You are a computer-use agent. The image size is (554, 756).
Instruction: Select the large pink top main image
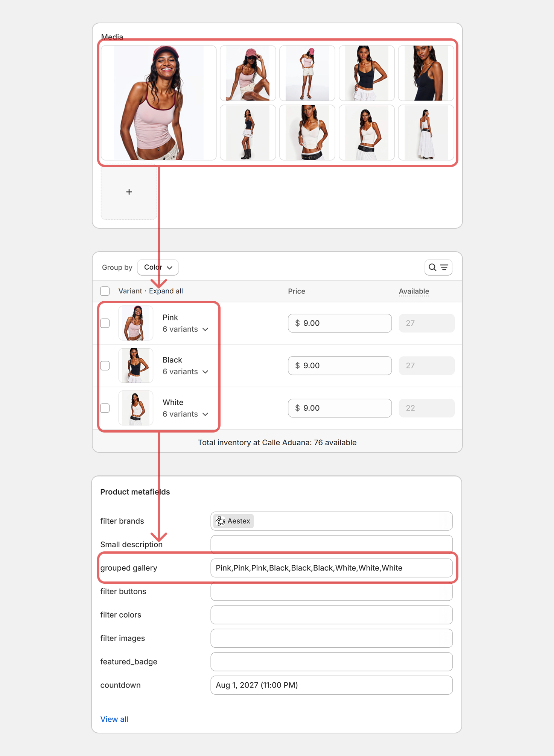[x=158, y=103]
